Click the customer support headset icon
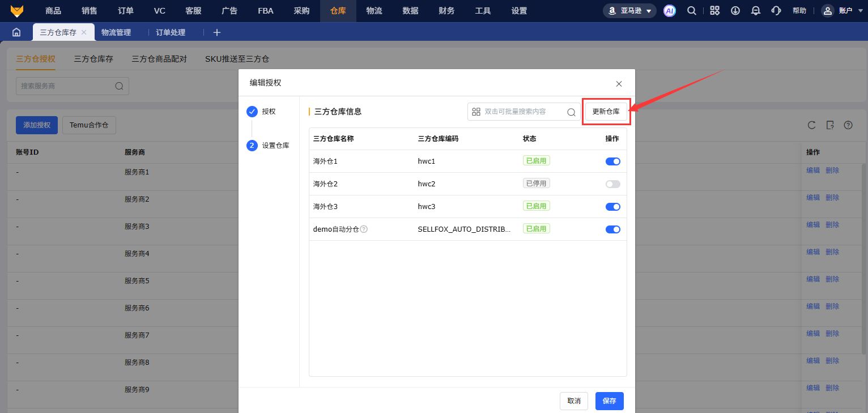Image resolution: width=868 pixels, height=413 pixels. (776, 11)
